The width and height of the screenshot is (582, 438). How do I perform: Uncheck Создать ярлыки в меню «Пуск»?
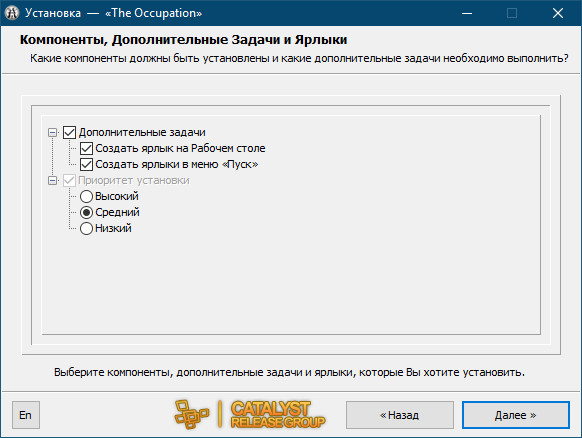[x=86, y=164]
